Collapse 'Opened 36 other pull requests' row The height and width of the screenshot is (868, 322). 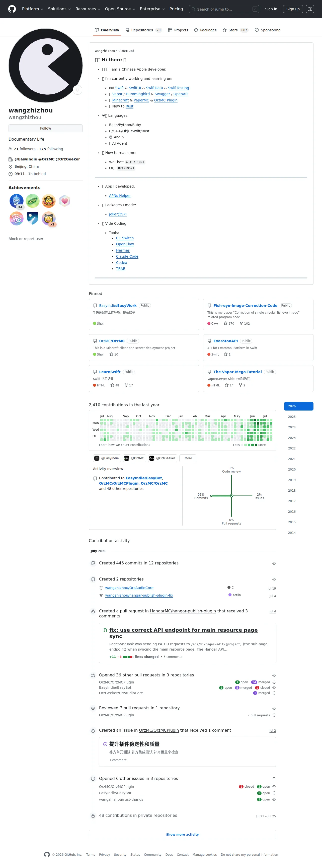point(274,675)
